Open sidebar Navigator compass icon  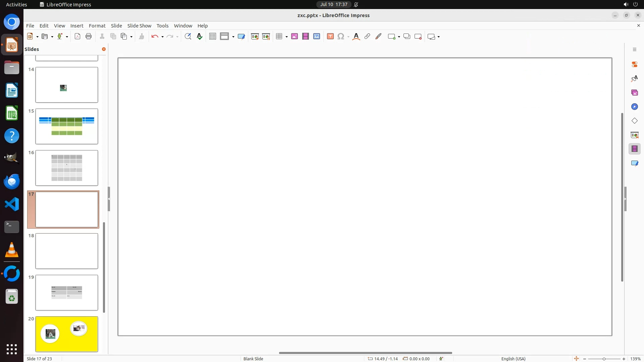tap(634, 107)
